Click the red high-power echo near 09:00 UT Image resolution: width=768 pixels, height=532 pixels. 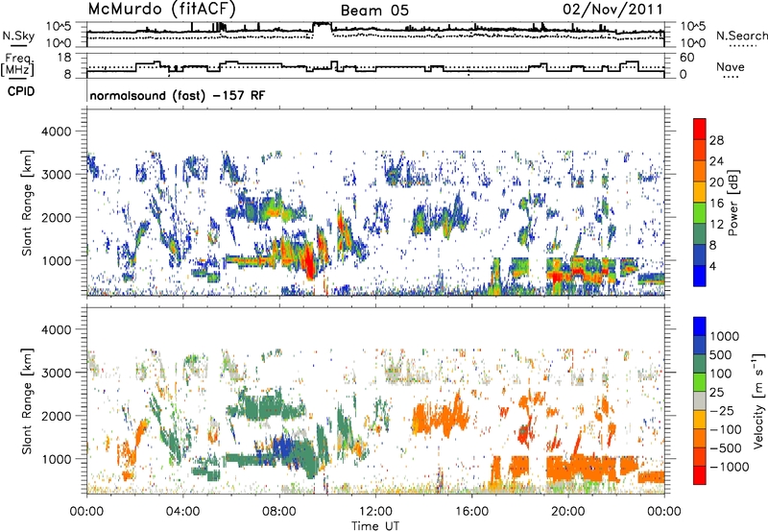[x=308, y=262]
